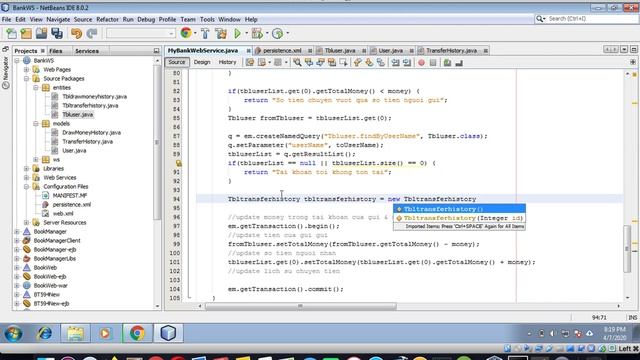Click the Debug Project icon

pyautogui.click(x=257, y=33)
